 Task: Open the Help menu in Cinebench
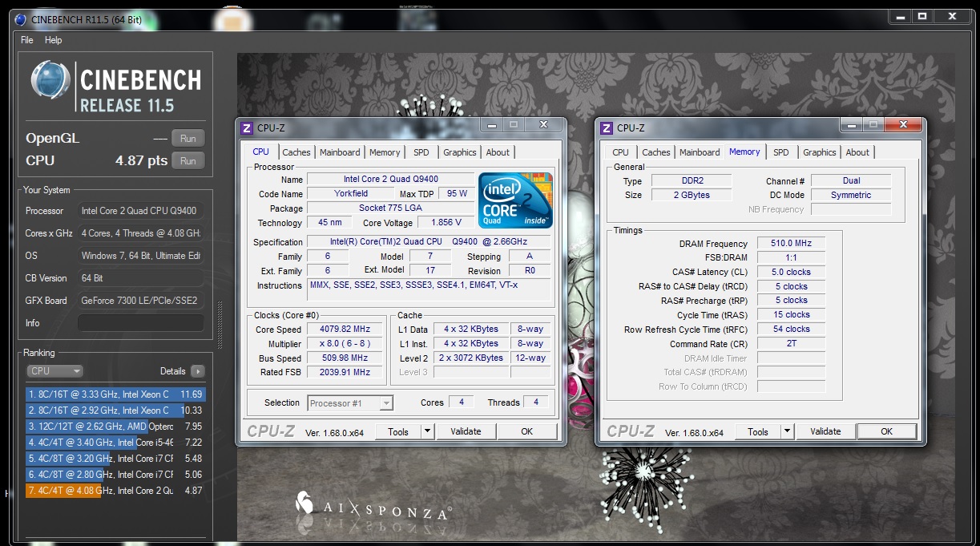point(54,40)
